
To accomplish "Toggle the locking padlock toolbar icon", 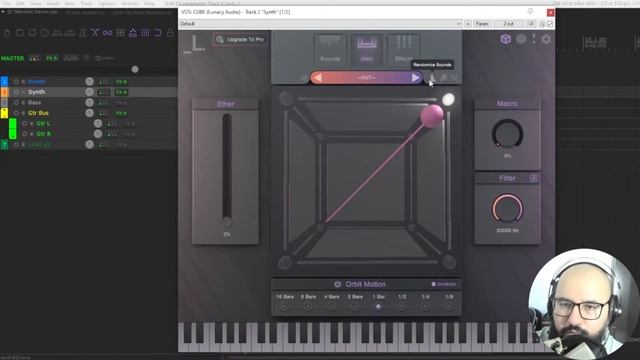I will click(170, 33).
